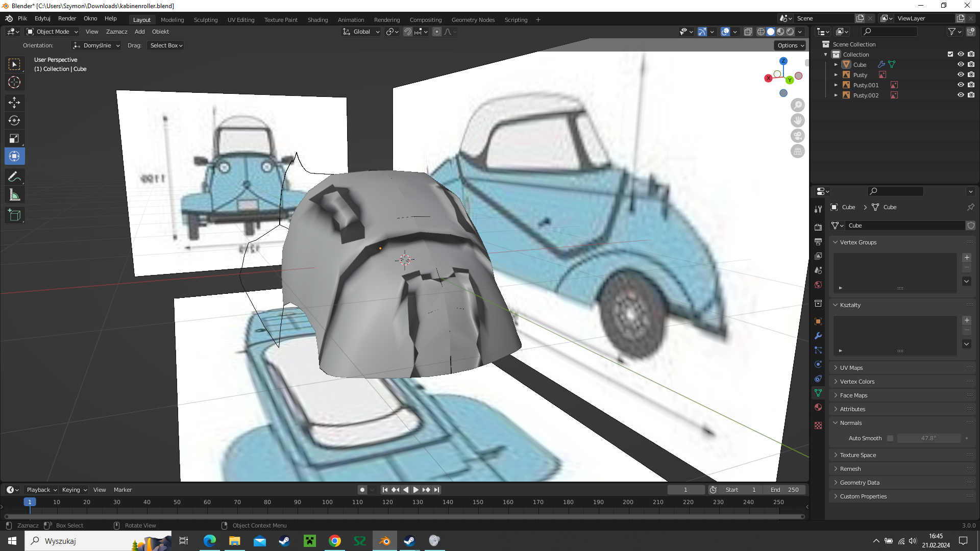Jump to the animation start frame

point(385,490)
